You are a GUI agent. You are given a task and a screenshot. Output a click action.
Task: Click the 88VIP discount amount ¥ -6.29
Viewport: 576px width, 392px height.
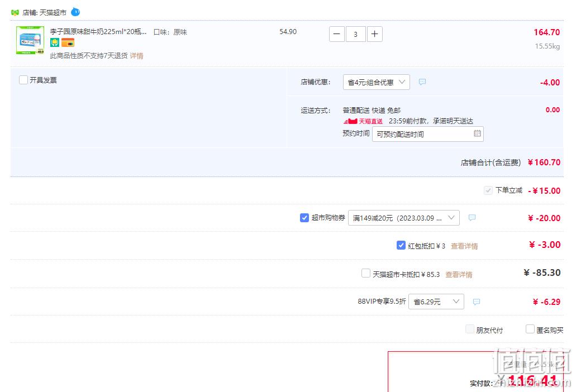(546, 302)
